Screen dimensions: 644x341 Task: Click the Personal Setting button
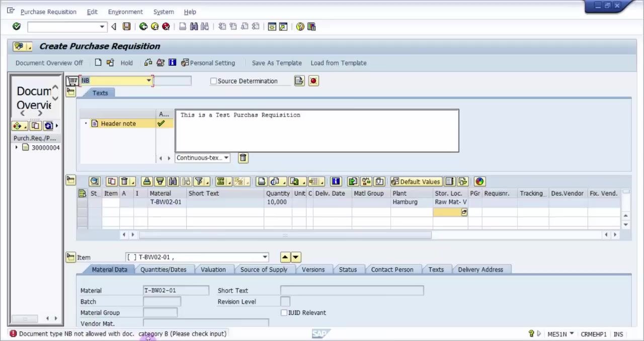click(208, 63)
